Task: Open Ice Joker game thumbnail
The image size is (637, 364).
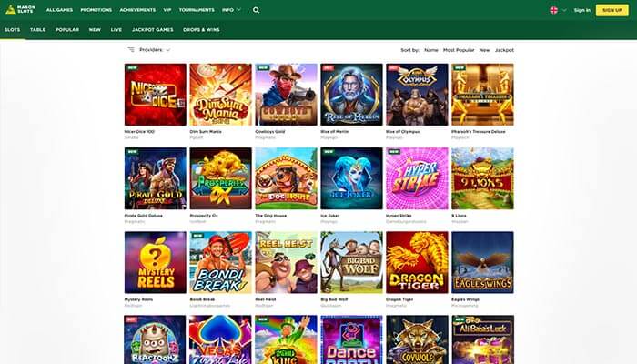Action: coord(351,178)
